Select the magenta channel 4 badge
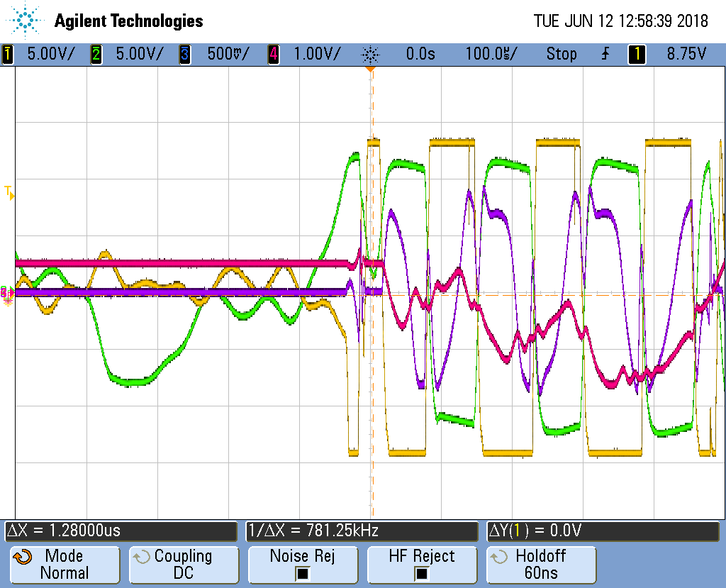The height and width of the screenshot is (588, 726). pos(273,54)
